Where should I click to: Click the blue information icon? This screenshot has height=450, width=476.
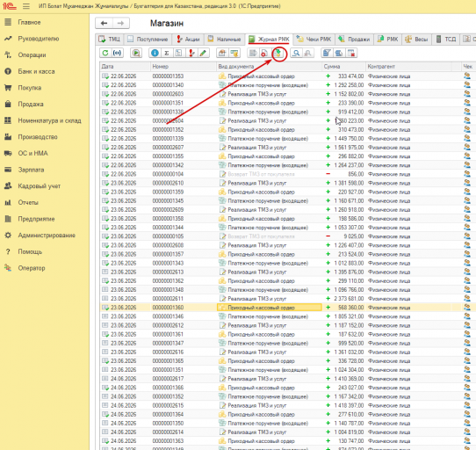tap(155, 53)
